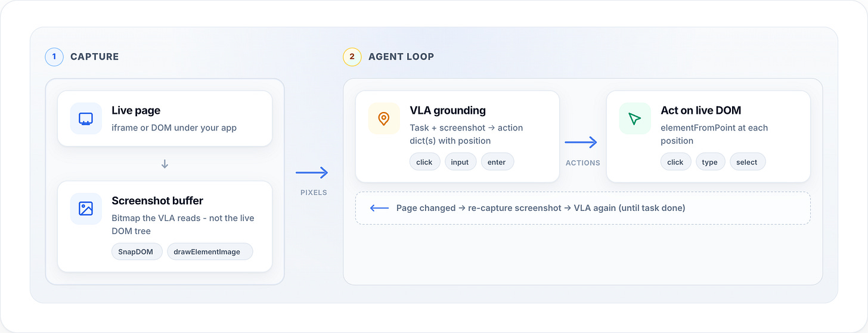
Task: Click the "VLA grounding" card title
Action: [x=448, y=110]
